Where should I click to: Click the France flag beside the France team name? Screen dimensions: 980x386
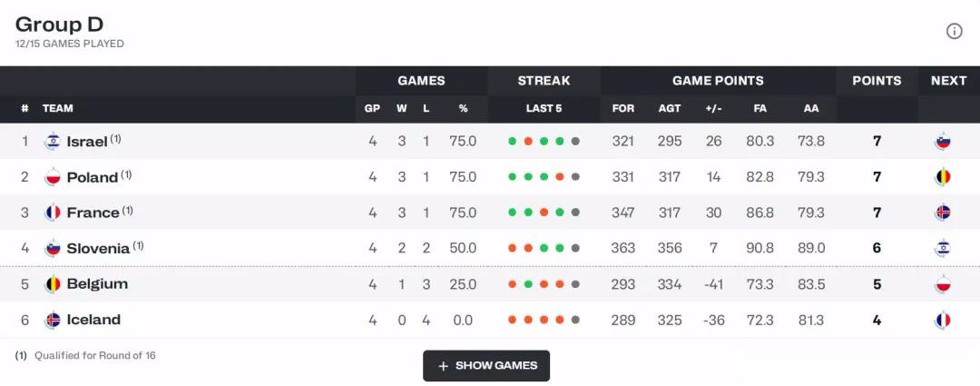(x=53, y=213)
